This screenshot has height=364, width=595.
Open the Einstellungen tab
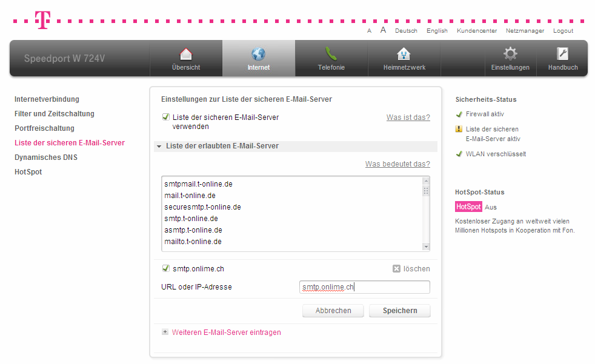pyautogui.click(x=510, y=58)
